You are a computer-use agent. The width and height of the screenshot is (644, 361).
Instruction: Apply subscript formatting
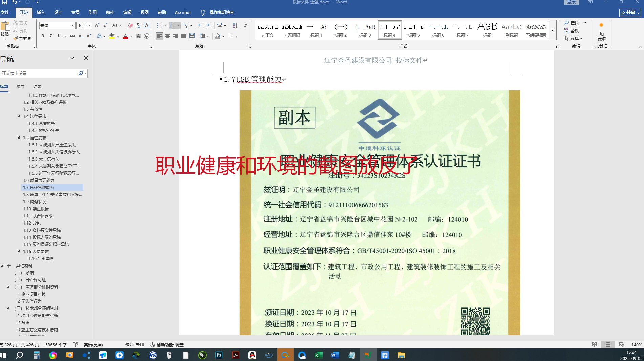click(80, 36)
